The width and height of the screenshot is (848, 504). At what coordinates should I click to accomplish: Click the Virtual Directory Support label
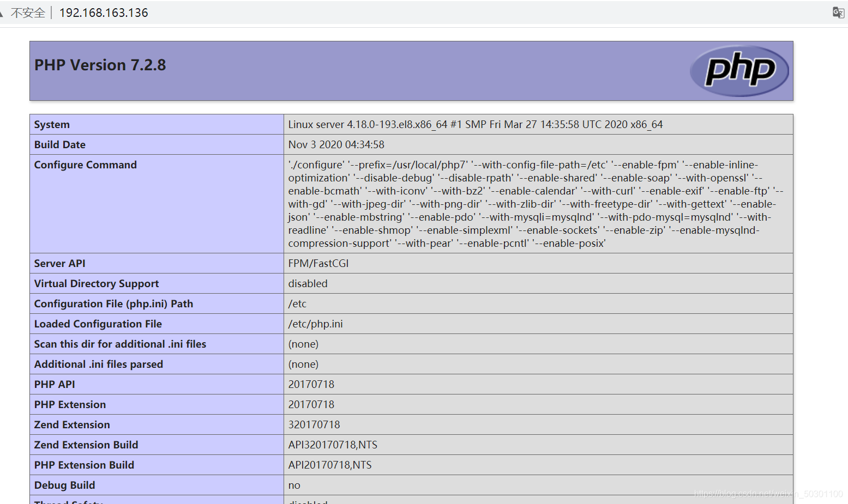tap(97, 283)
